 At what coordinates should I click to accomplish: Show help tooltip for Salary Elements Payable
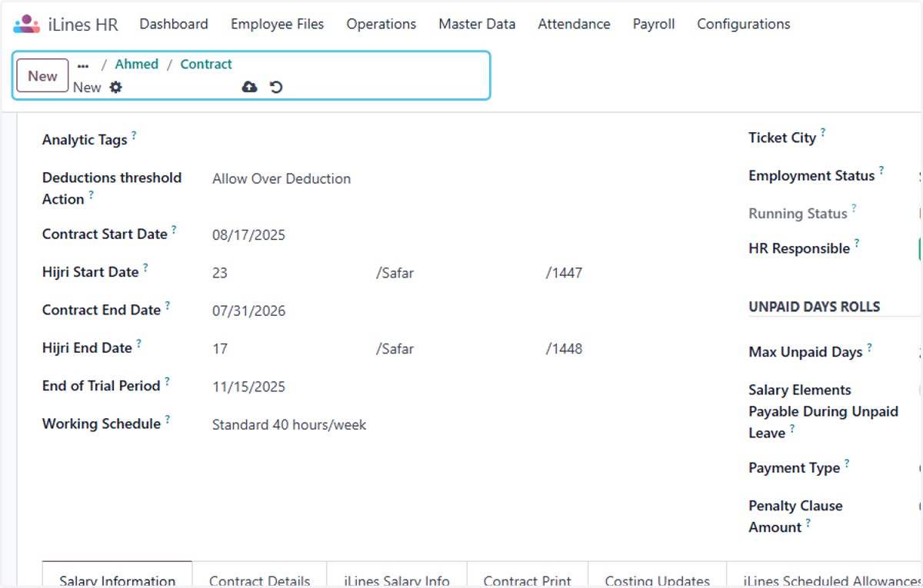tap(792, 428)
